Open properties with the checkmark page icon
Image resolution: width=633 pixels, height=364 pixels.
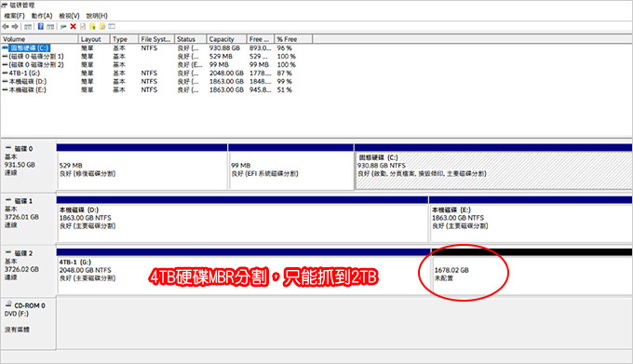click(x=83, y=27)
